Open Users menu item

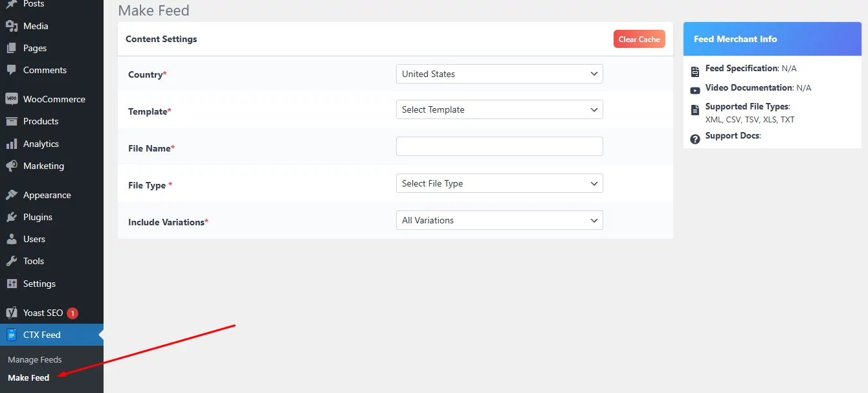click(x=52, y=239)
